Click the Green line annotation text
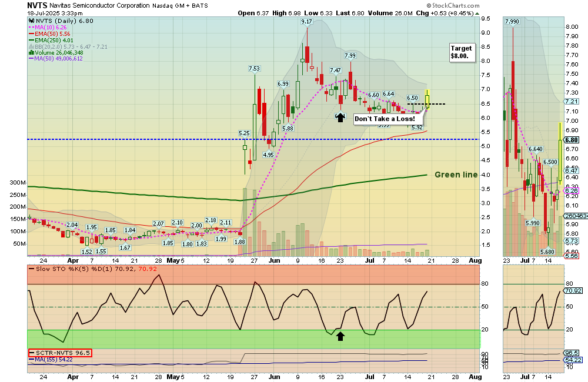 pos(456,175)
